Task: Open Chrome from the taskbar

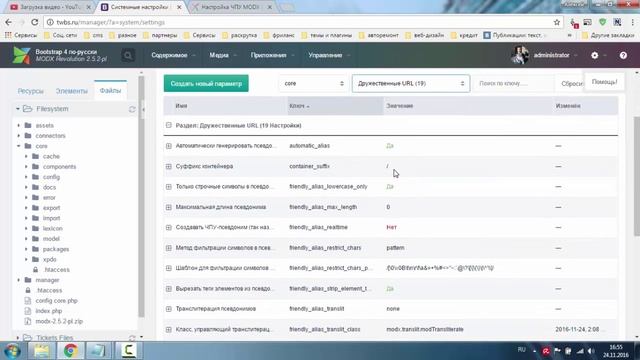Action: pyautogui.click(x=70, y=351)
